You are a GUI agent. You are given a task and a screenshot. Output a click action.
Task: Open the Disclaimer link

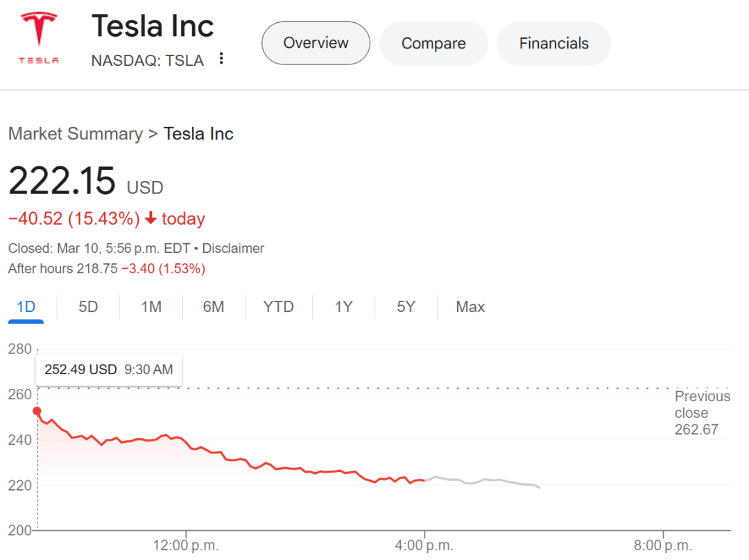coord(233,248)
